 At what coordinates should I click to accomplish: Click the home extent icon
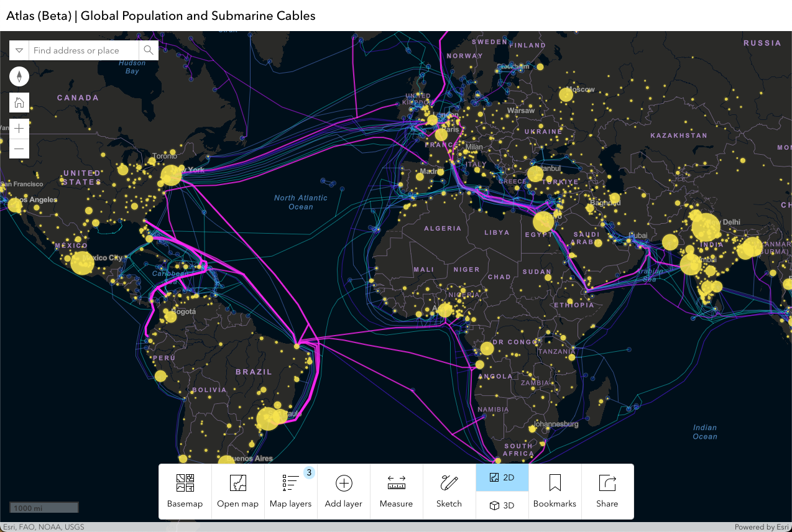[19, 102]
